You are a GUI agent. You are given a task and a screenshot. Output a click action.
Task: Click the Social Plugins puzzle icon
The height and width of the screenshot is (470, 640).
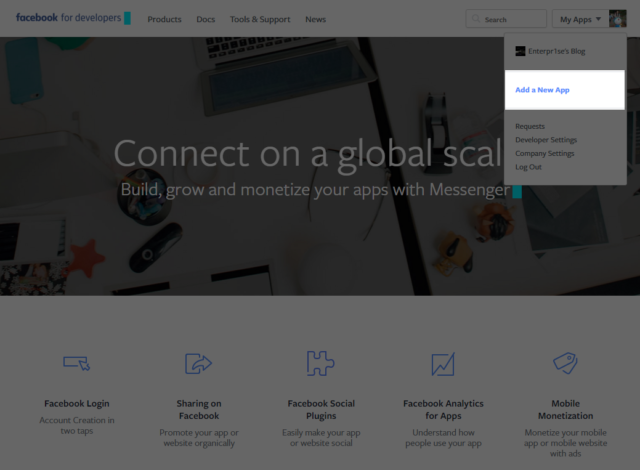coord(321,363)
